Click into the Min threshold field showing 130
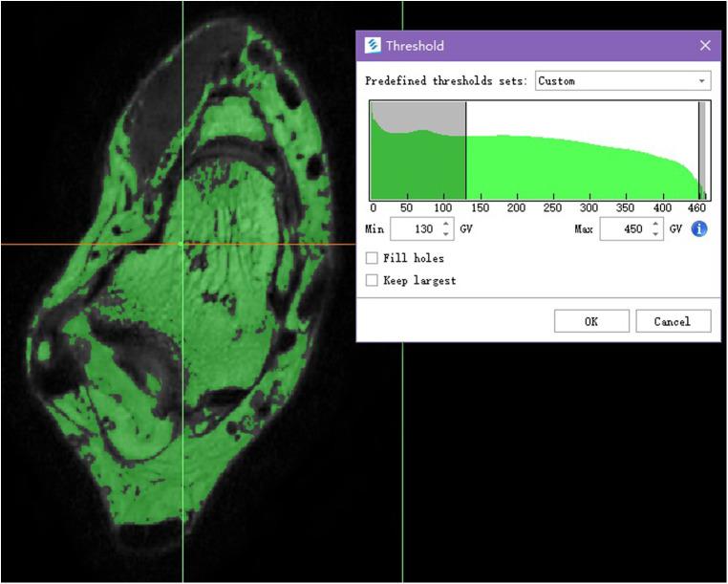The width and height of the screenshot is (728, 584). pyautogui.click(x=413, y=229)
